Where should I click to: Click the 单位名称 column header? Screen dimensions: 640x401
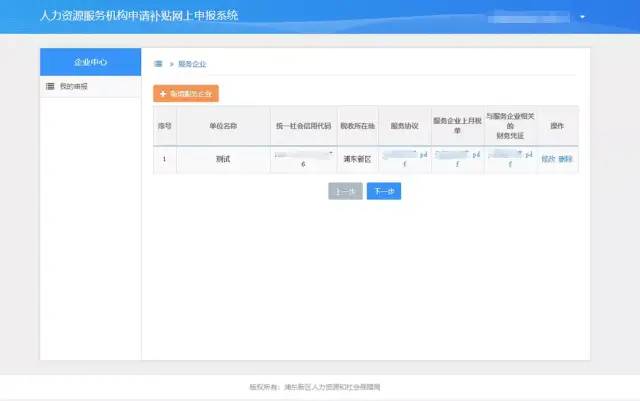point(223,126)
